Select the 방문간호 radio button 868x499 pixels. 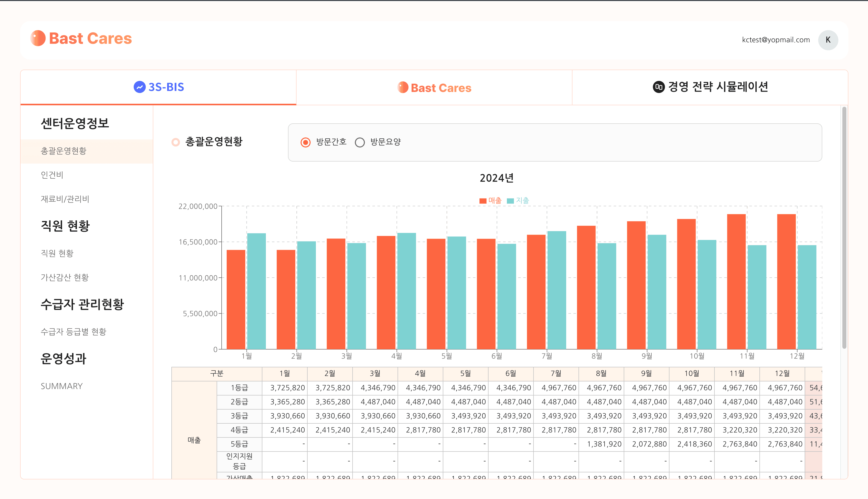[305, 142]
